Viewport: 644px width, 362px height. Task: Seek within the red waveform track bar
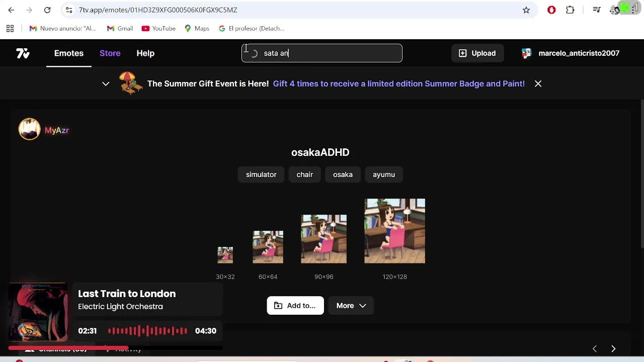147,331
